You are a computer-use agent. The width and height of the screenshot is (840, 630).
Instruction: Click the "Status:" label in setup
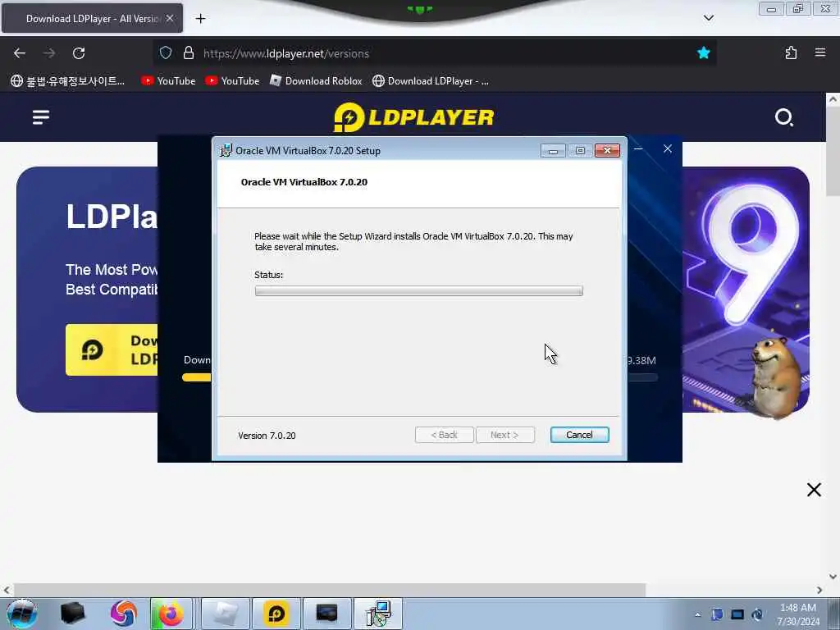[268, 275]
